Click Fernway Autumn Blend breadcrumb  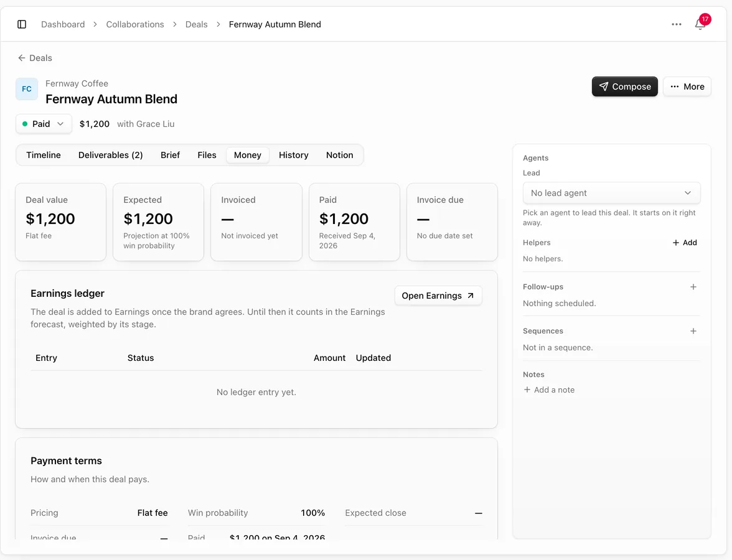[275, 24]
